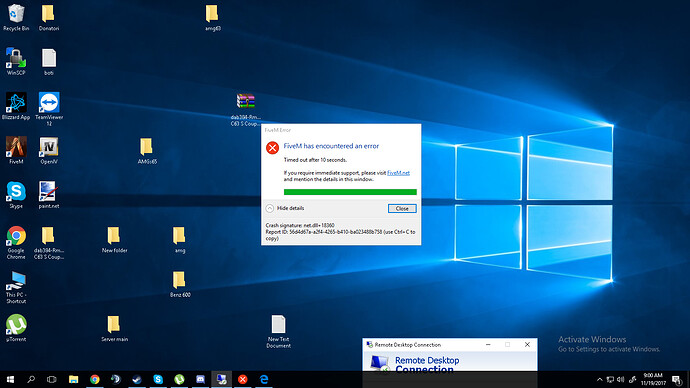690x388 pixels.
Task: Open the µTorrent desktop shortcut
Action: 16,328
